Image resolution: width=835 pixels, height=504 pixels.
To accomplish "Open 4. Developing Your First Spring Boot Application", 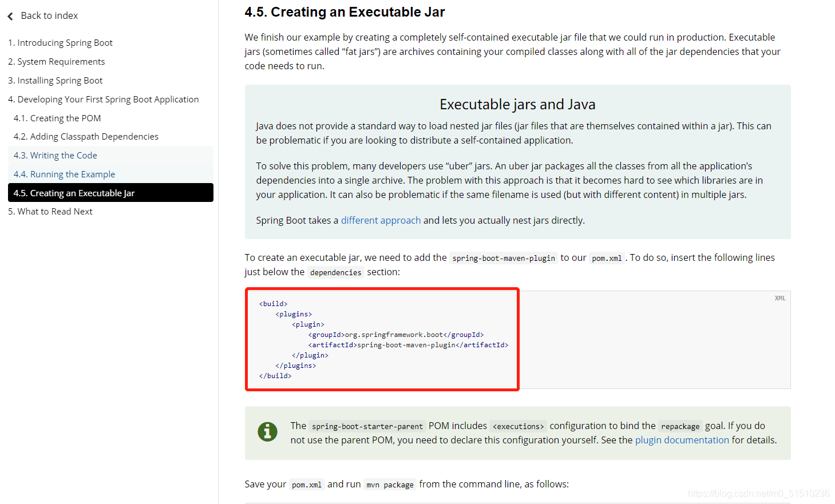I will pos(104,100).
